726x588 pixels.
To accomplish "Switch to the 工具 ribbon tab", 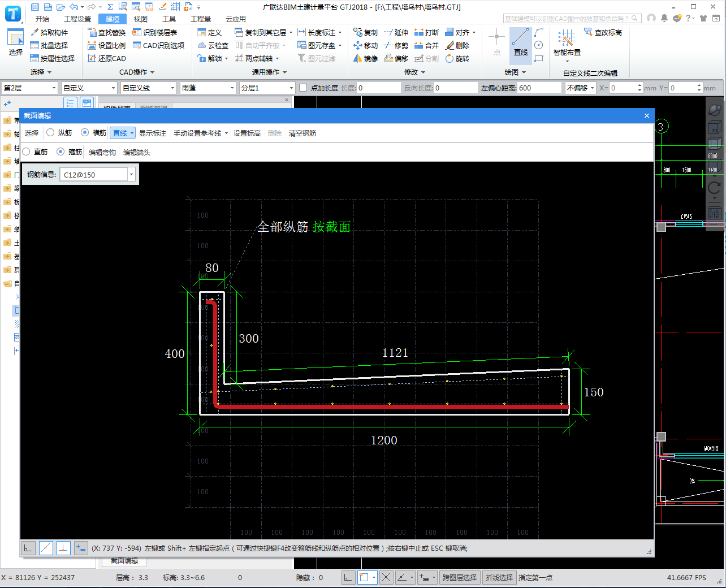I will 169,19.
